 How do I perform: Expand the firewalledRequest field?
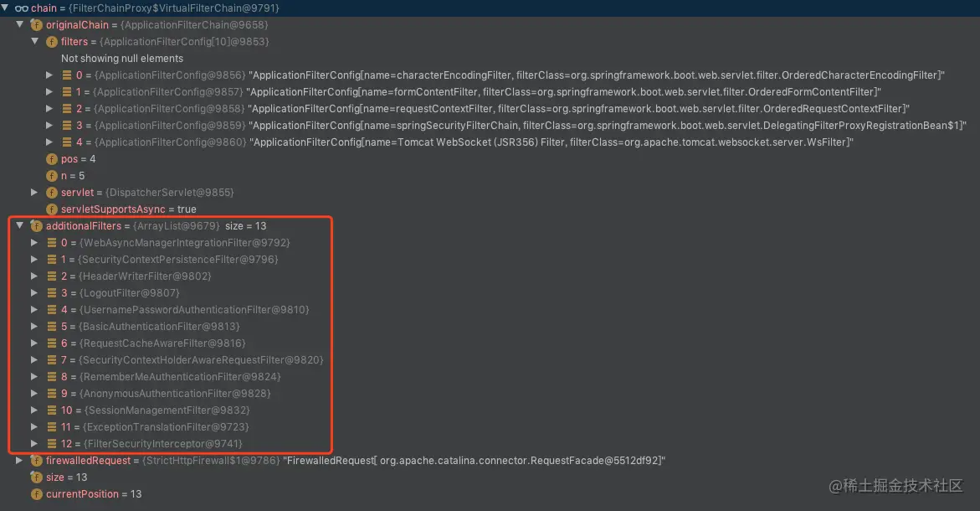(20, 461)
